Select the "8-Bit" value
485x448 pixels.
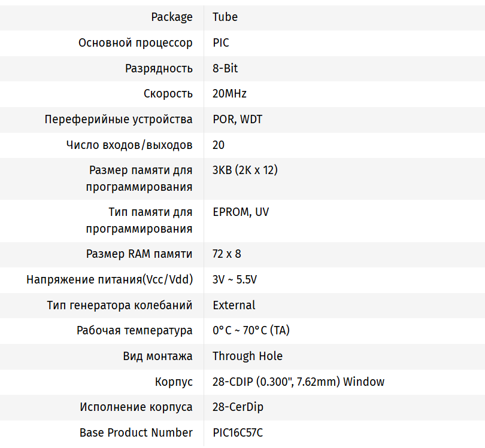tap(225, 69)
